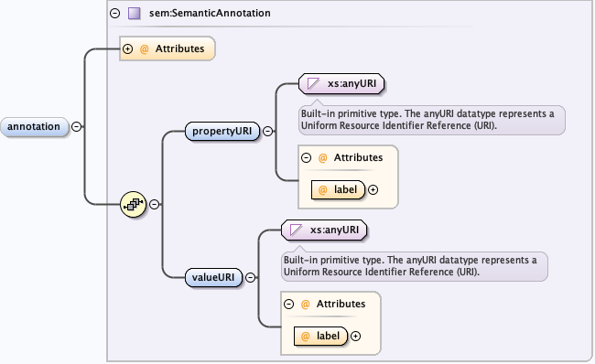
Task: Collapse the sem:SemanticAnnotation type container
Action: [114, 14]
